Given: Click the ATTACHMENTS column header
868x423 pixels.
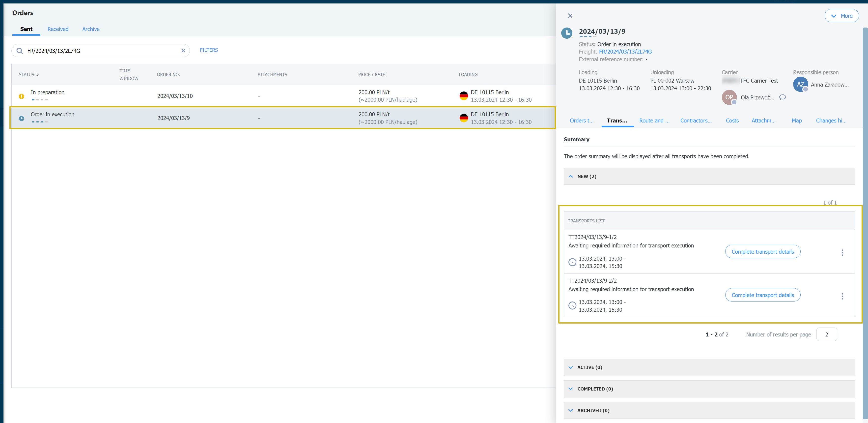Looking at the screenshot, I should click(272, 74).
